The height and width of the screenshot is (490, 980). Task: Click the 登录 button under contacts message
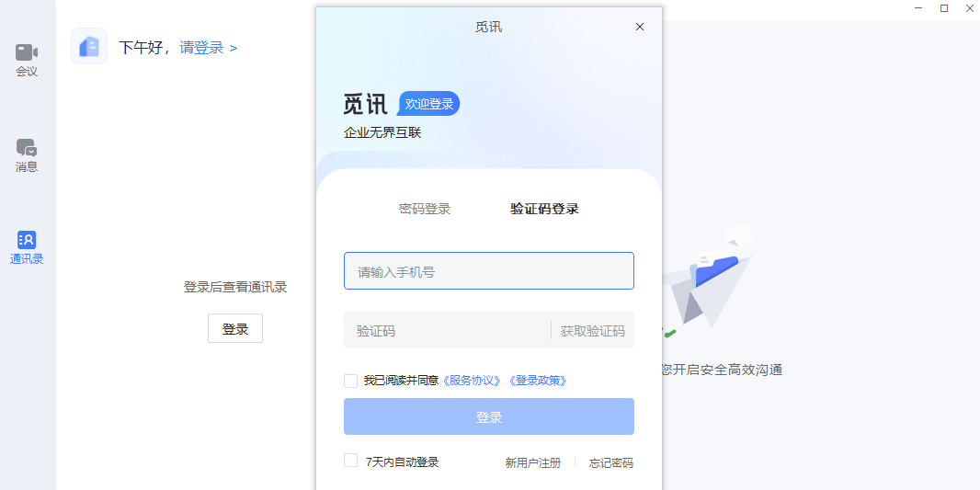[x=235, y=328]
